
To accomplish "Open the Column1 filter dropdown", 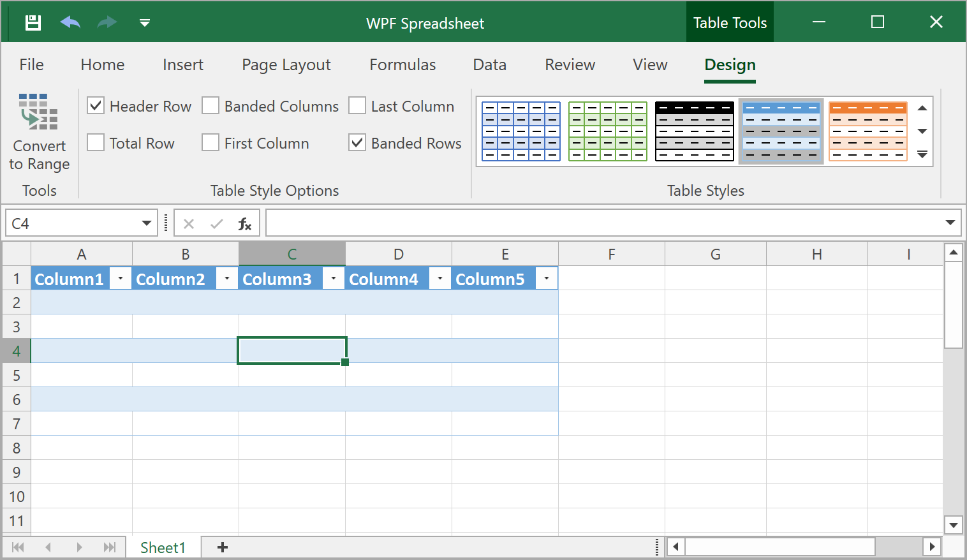I will tap(121, 279).
